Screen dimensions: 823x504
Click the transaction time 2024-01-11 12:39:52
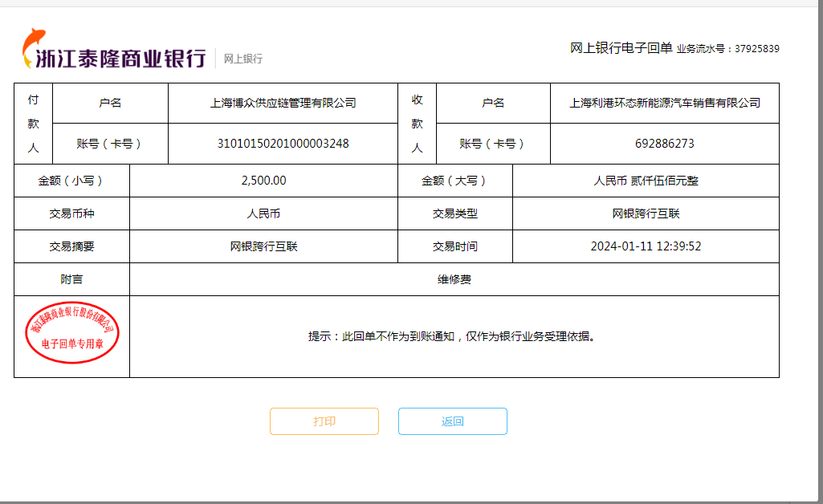coord(646,246)
